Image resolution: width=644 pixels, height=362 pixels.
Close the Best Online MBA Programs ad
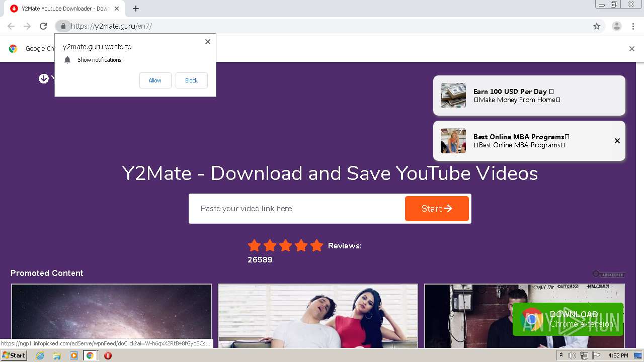[617, 141]
